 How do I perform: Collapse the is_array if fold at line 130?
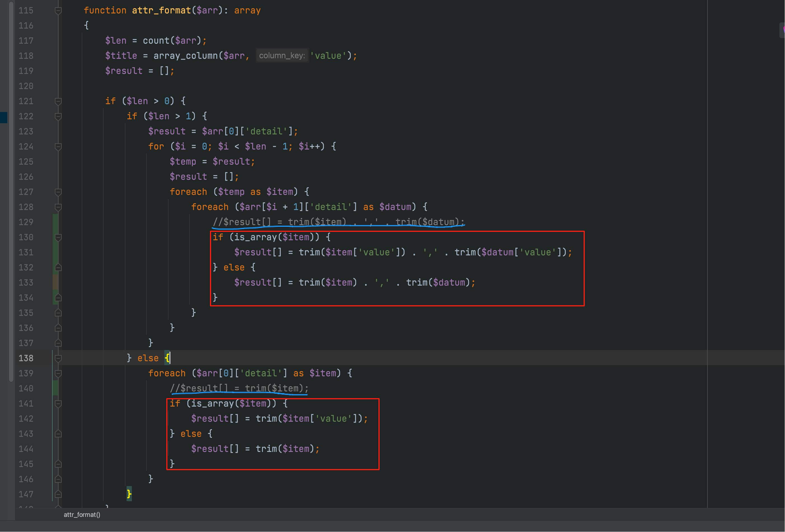pyautogui.click(x=58, y=237)
